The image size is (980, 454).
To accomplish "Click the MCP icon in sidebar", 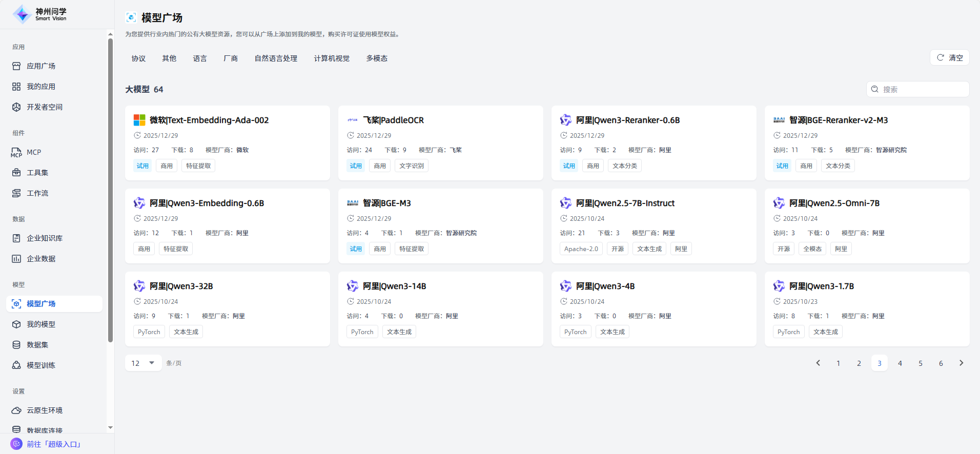I will pyautogui.click(x=16, y=152).
